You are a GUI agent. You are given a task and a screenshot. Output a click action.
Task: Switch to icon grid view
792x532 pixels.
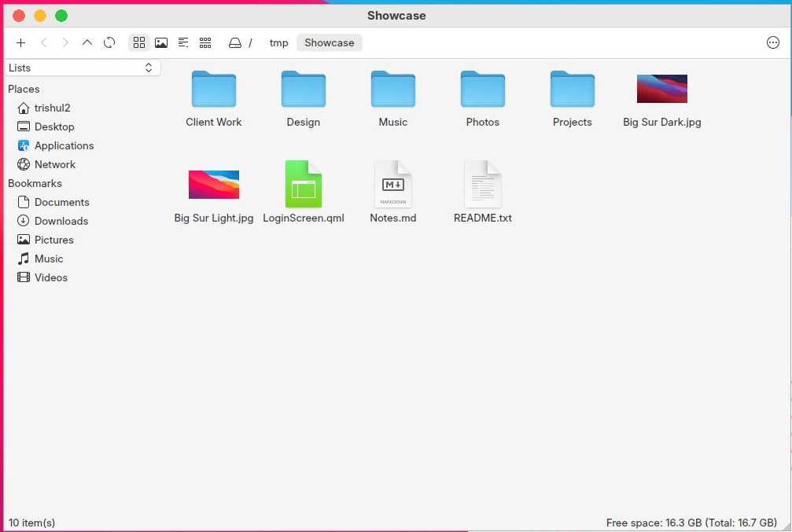(139, 43)
